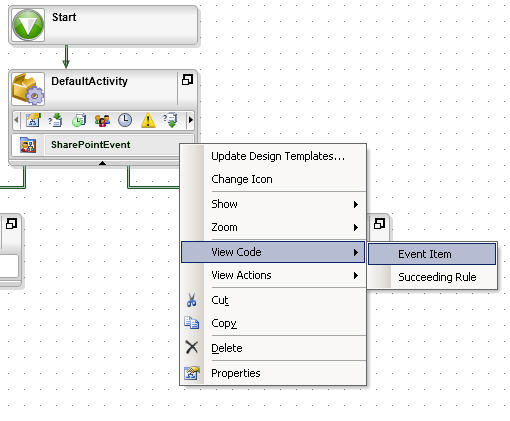Click the View Actions entry label
Screen dimensions: 510x421
(x=241, y=275)
